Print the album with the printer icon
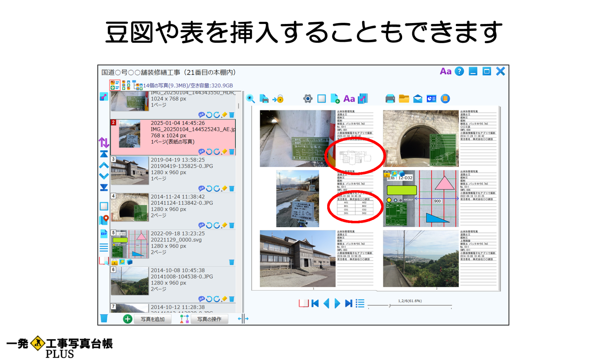The width and height of the screenshot is (607, 364). point(390,99)
